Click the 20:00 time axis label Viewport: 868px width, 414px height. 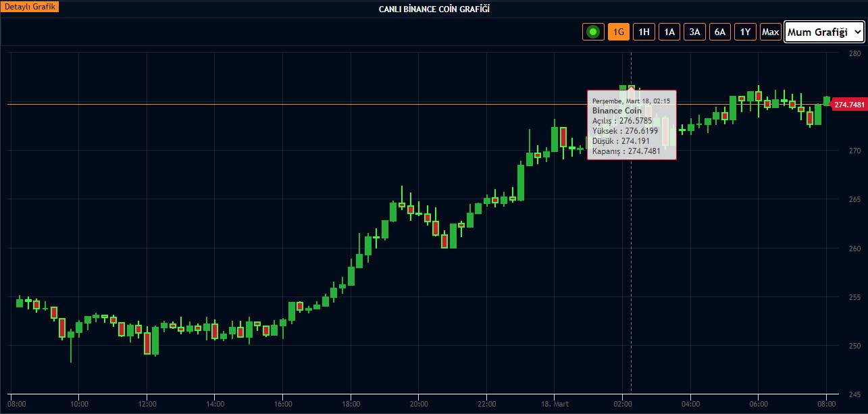[418, 403]
